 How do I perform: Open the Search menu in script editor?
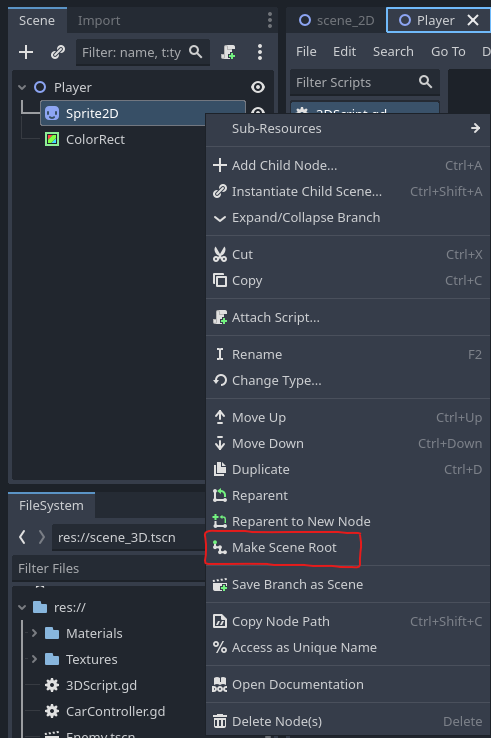(393, 51)
